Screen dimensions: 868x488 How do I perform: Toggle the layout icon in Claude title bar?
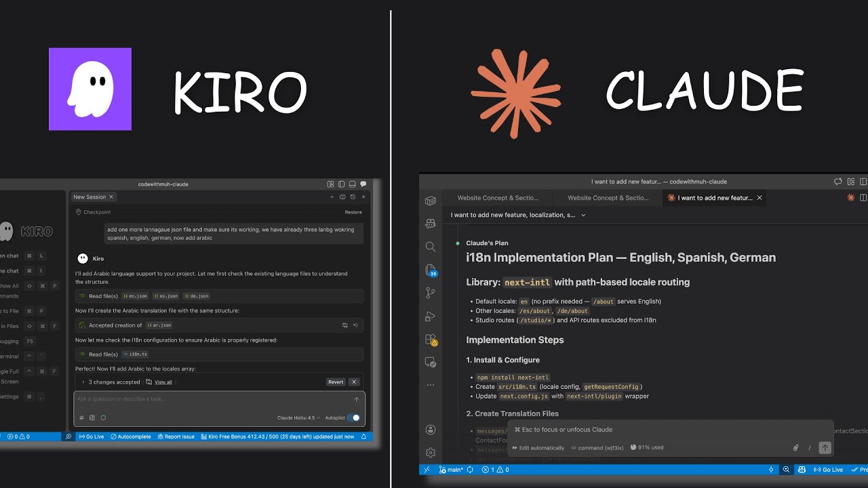(x=851, y=182)
